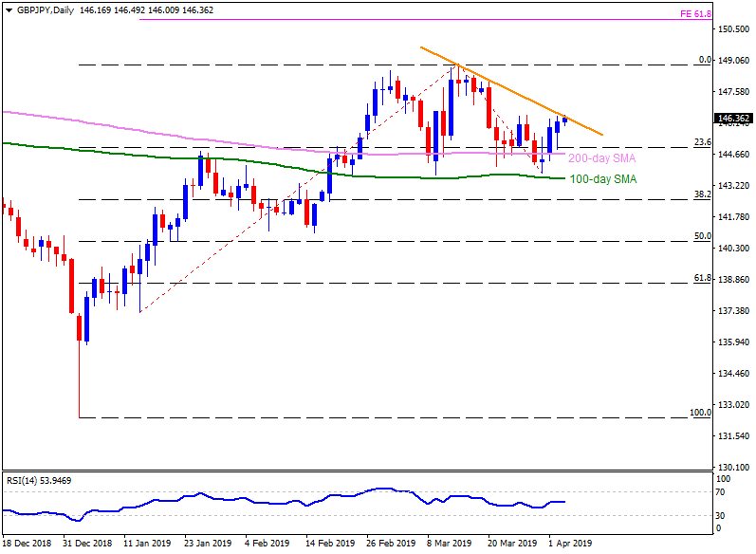Click the 100.0 Fibonacci level label

click(700, 413)
